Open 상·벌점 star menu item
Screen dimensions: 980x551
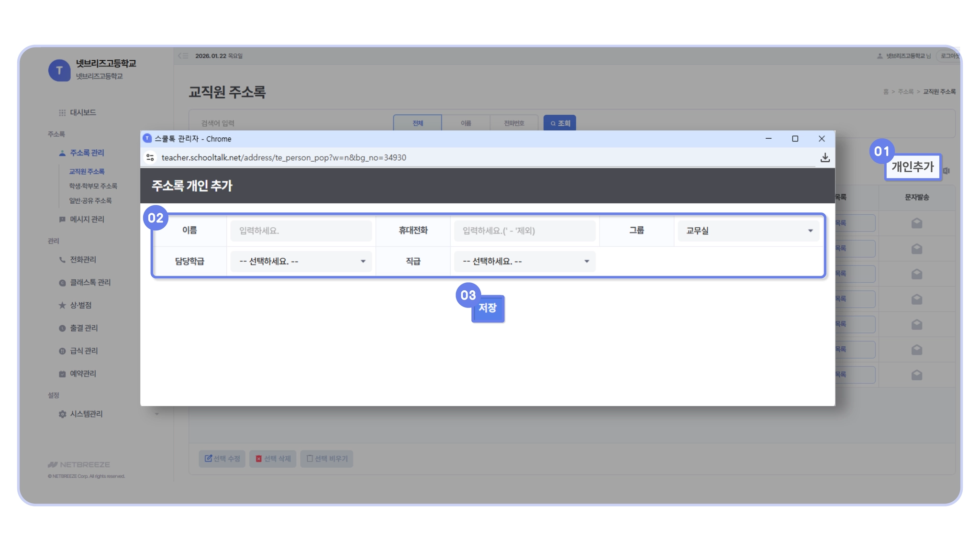tap(80, 305)
